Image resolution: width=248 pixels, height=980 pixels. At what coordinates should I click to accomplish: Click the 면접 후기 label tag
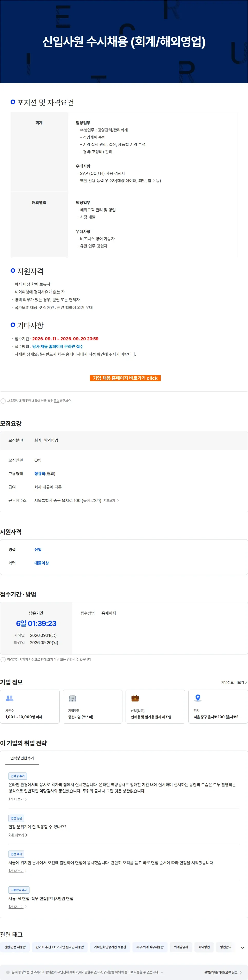coord(16,854)
